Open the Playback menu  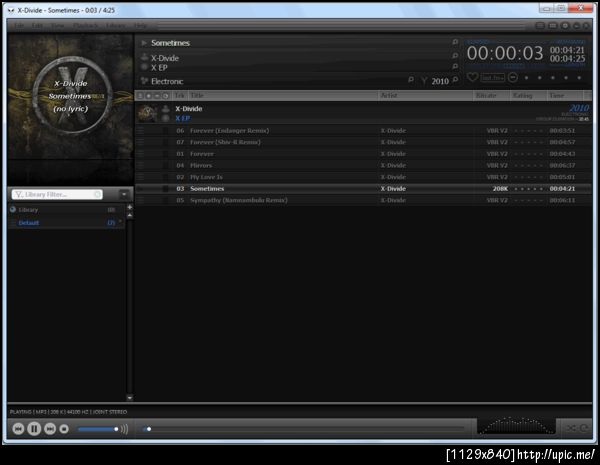(x=86, y=26)
